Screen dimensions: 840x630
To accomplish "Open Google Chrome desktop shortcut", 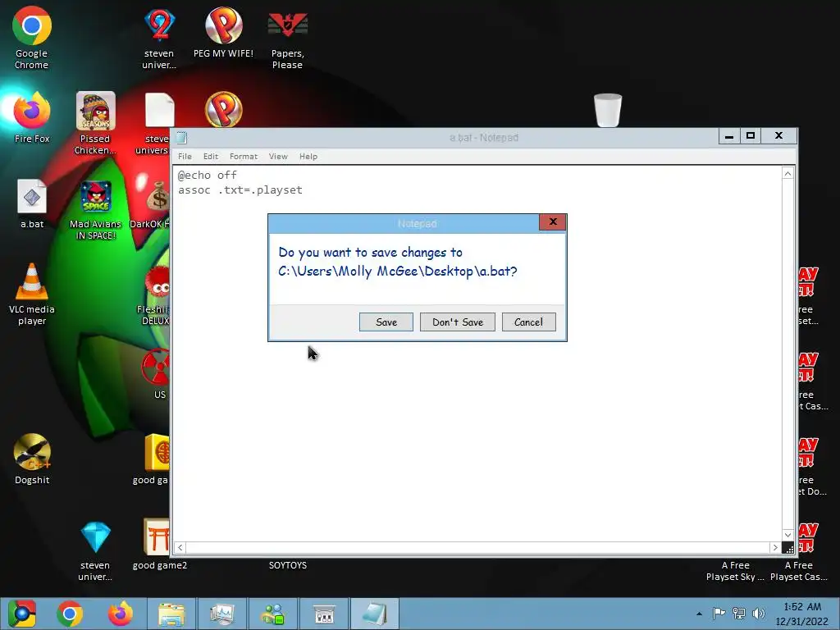I will (x=32, y=38).
